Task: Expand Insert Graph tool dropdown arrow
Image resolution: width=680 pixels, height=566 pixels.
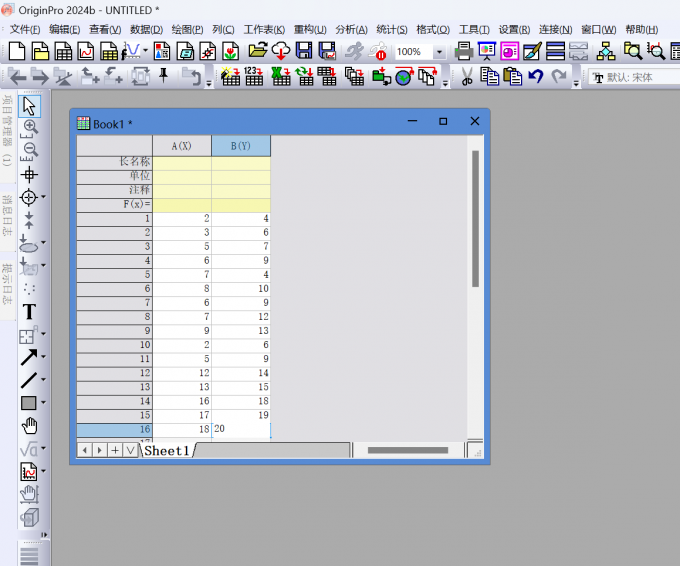Action: (x=43, y=471)
